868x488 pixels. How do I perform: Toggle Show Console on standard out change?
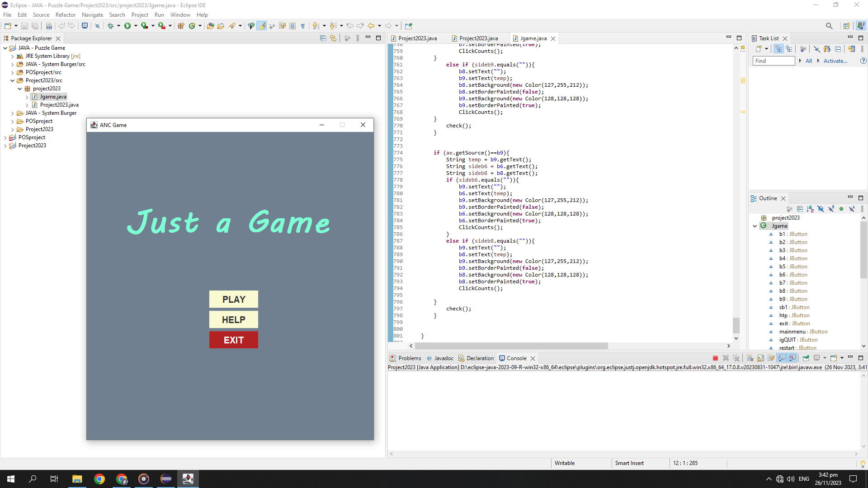[782, 358]
